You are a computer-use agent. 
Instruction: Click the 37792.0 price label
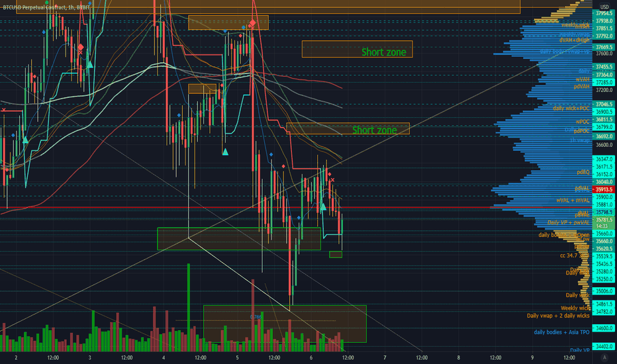point(604,36)
